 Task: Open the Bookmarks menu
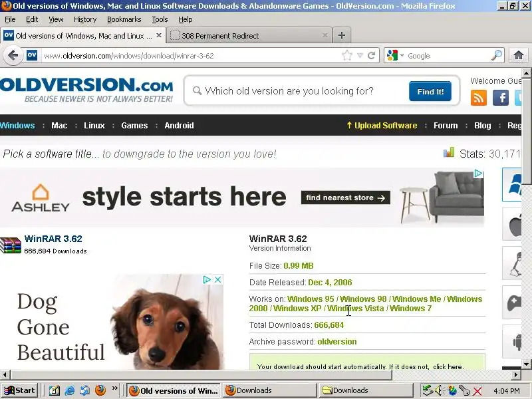[x=124, y=20]
